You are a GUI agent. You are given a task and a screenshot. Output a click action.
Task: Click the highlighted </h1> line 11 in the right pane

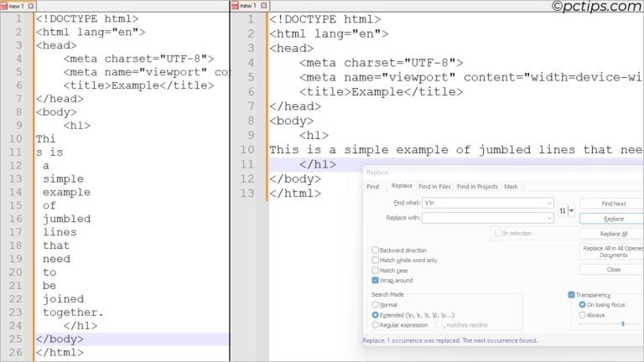click(x=317, y=164)
